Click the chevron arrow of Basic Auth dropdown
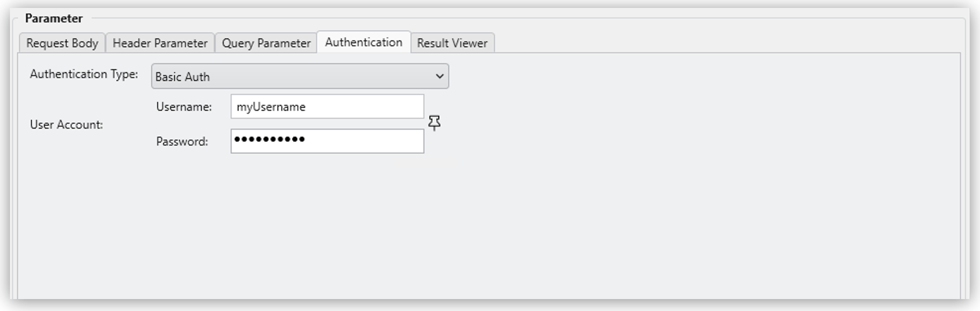980x311 pixels. [439, 77]
